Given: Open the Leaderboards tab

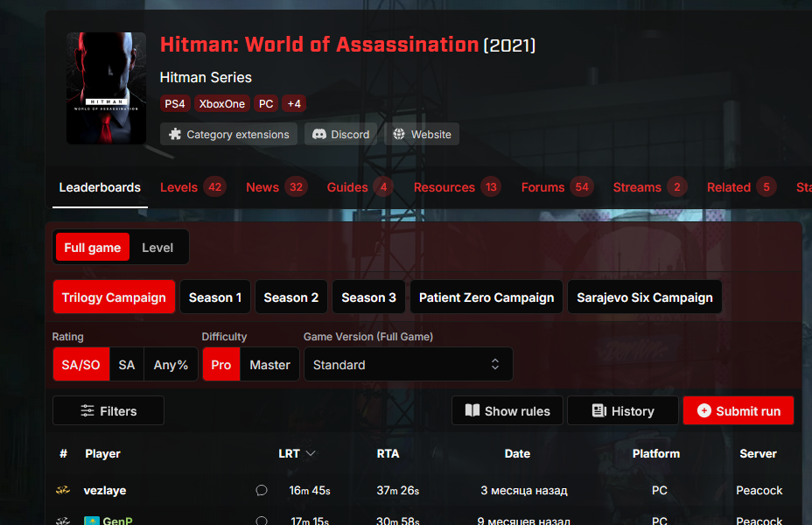Looking at the screenshot, I should pos(100,187).
